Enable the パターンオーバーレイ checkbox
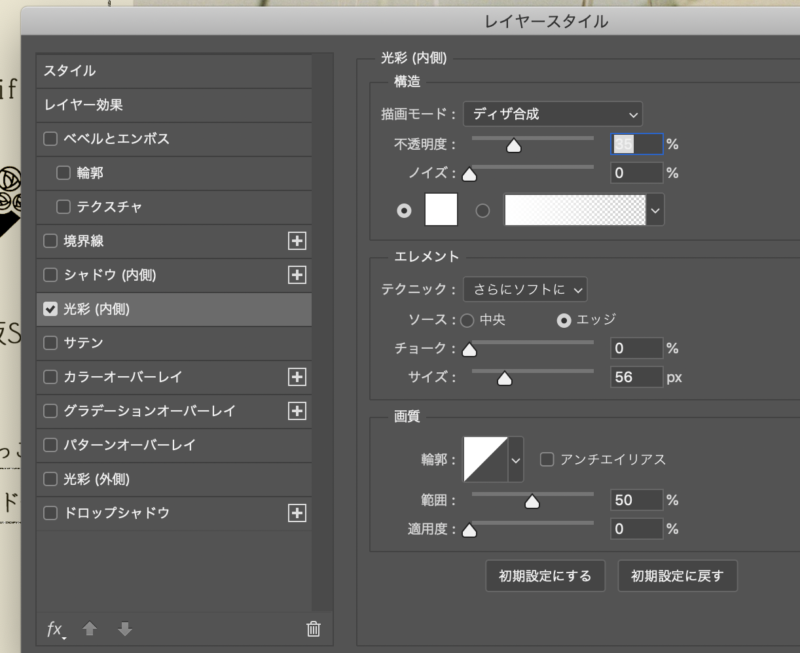Screen dimensions: 800x653 tap(50, 445)
